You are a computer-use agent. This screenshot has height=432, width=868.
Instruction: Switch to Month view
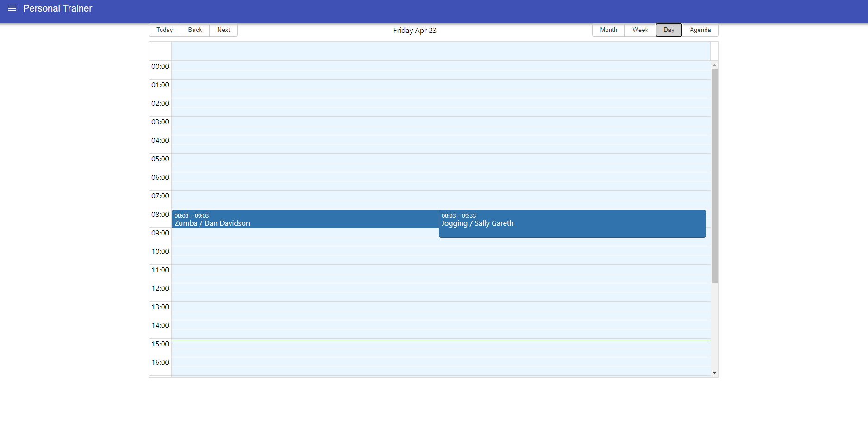(609, 30)
